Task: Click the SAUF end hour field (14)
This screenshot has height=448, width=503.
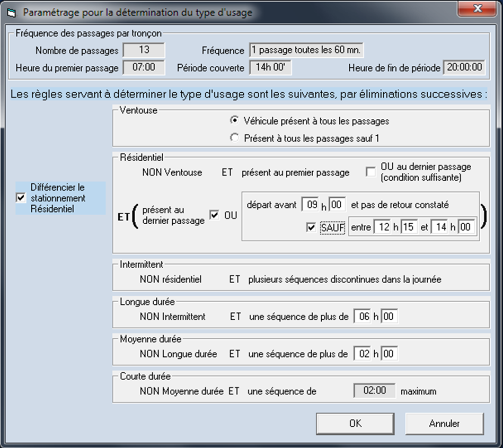Action: tap(439, 228)
